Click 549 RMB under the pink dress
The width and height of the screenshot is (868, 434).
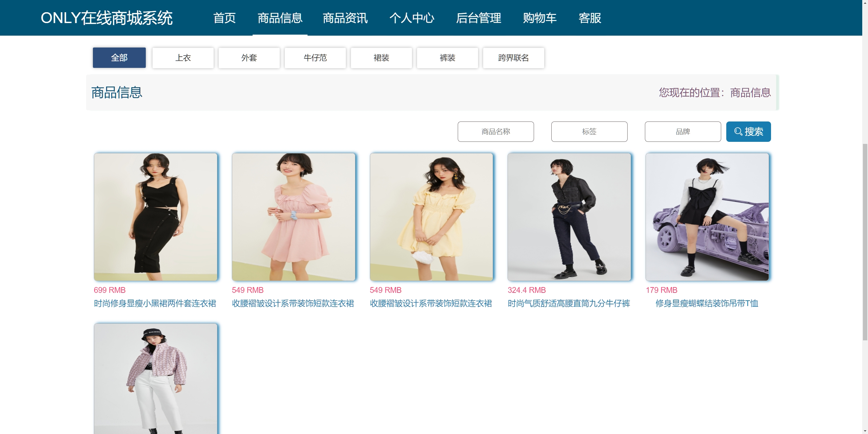pyautogui.click(x=248, y=290)
